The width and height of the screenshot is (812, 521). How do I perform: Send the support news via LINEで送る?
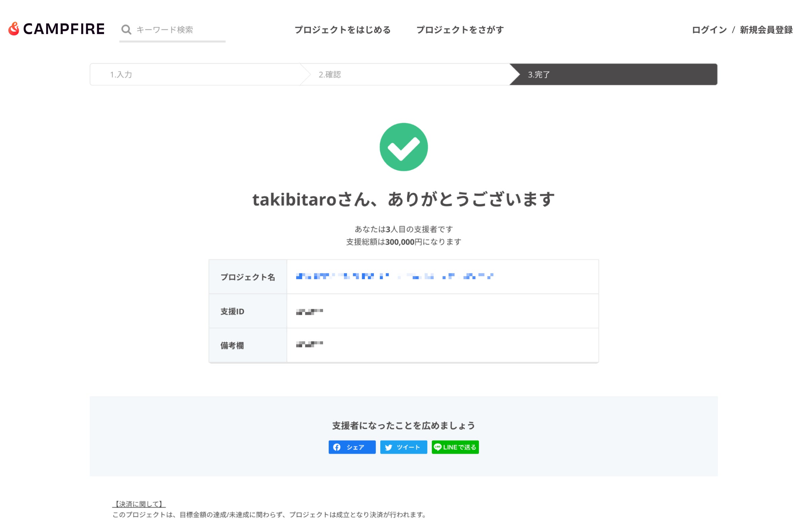pyautogui.click(x=455, y=447)
